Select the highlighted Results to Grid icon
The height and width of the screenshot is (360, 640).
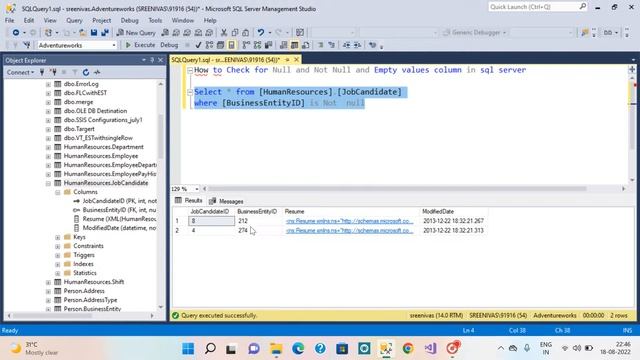(x=294, y=45)
